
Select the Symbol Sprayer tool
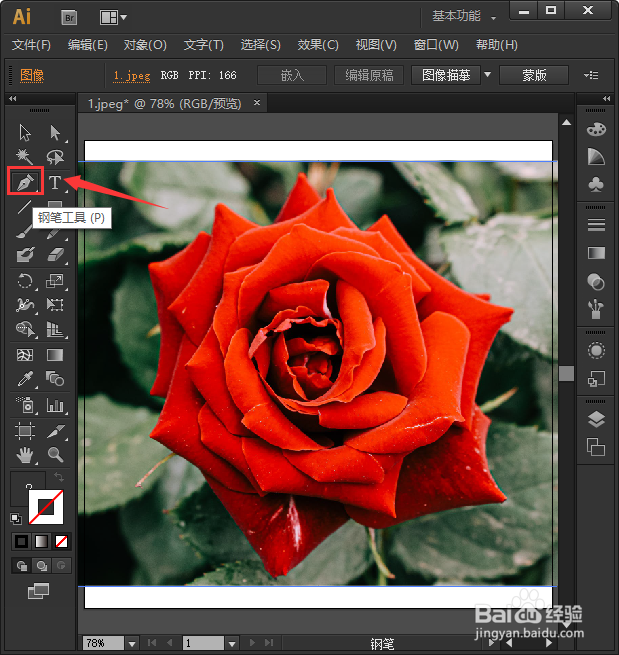click(x=25, y=405)
